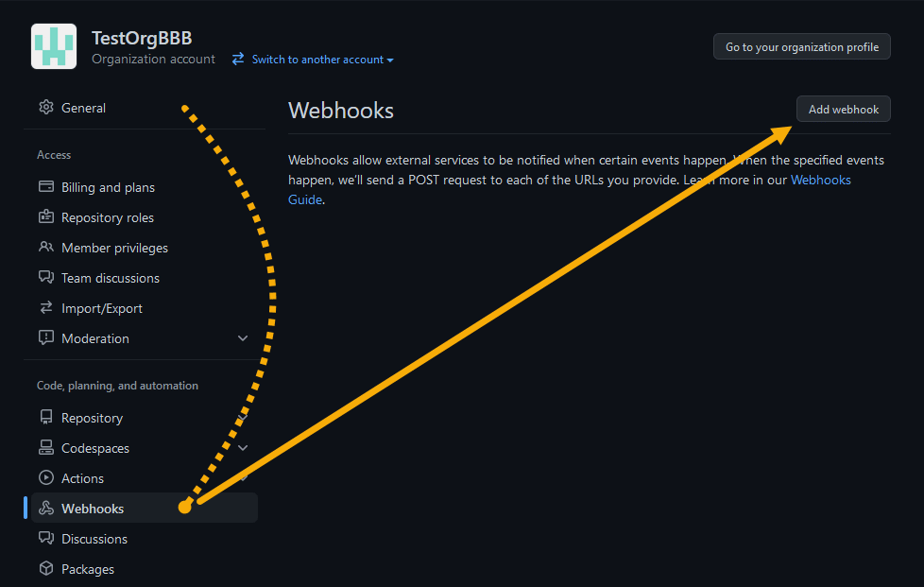924x587 pixels.
Task: Click the Packages box icon
Action: point(45,569)
